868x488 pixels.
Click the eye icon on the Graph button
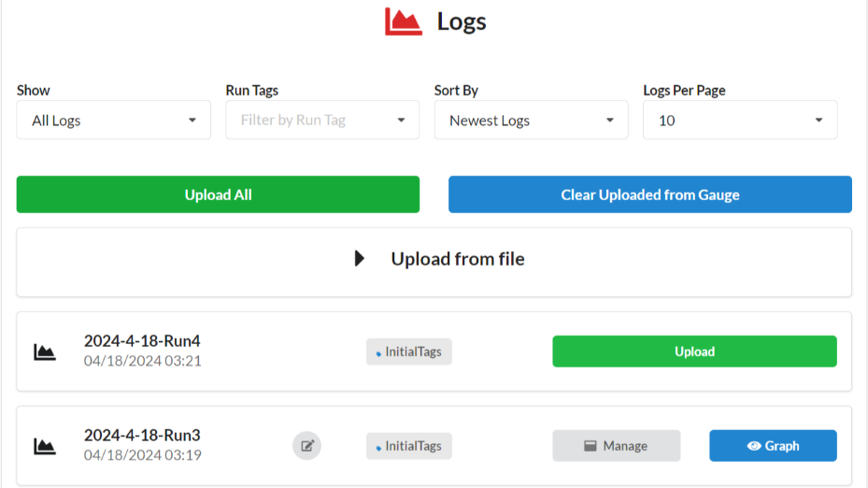[754, 446]
